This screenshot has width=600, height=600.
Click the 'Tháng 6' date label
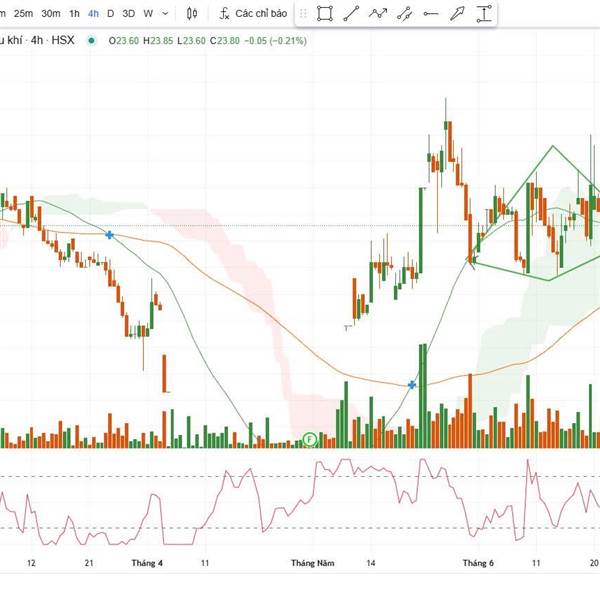click(x=478, y=563)
